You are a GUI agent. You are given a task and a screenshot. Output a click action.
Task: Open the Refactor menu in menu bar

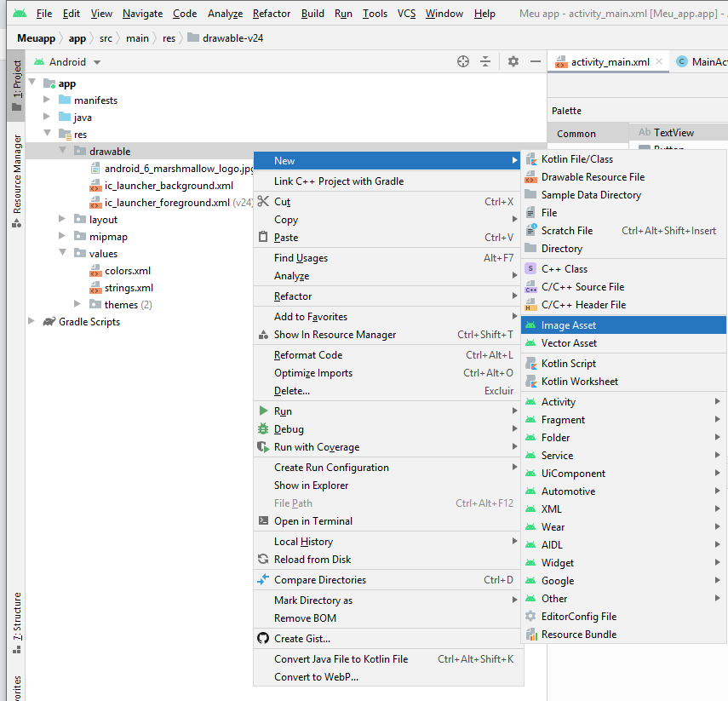(271, 14)
